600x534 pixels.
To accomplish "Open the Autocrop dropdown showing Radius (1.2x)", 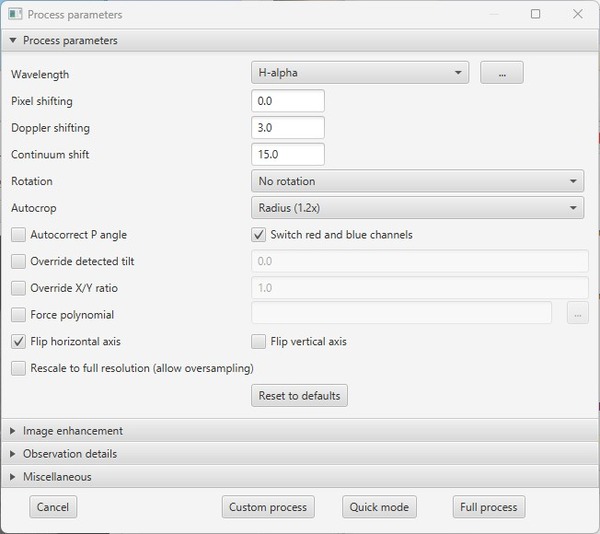I will click(x=417, y=208).
